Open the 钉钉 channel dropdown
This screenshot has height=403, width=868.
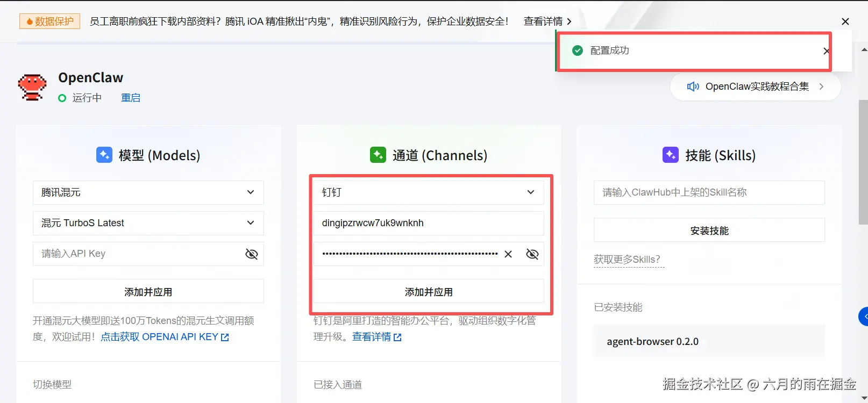pos(429,192)
